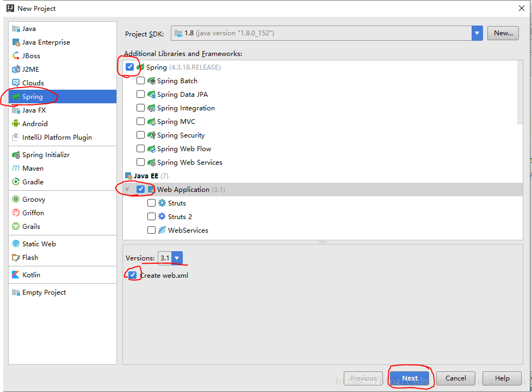
Task: Click the Gradle icon
Action: point(16,182)
